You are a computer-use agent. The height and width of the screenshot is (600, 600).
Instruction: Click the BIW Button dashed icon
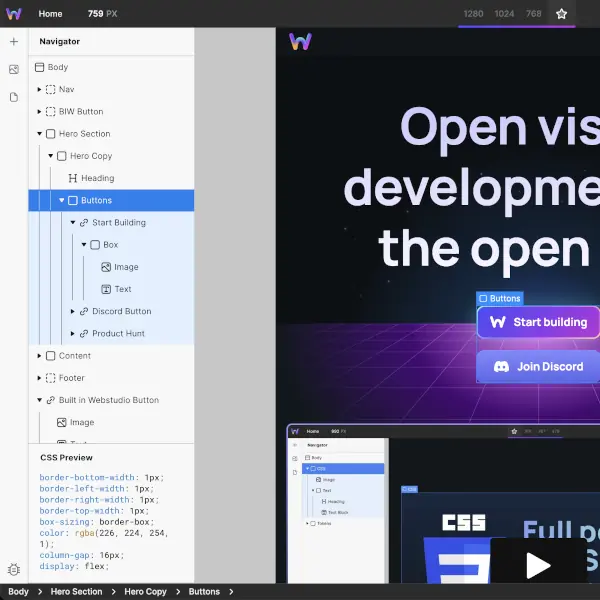pos(51,112)
